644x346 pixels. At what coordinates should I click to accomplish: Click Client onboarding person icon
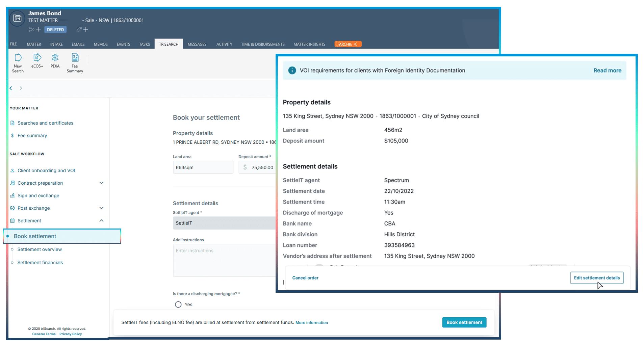pyautogui.click(x=12, y=170)
